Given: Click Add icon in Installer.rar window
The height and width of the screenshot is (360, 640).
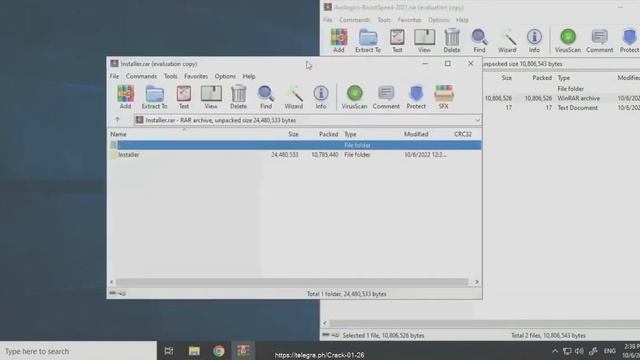Looking at the screenshot, I should [125, 97].
